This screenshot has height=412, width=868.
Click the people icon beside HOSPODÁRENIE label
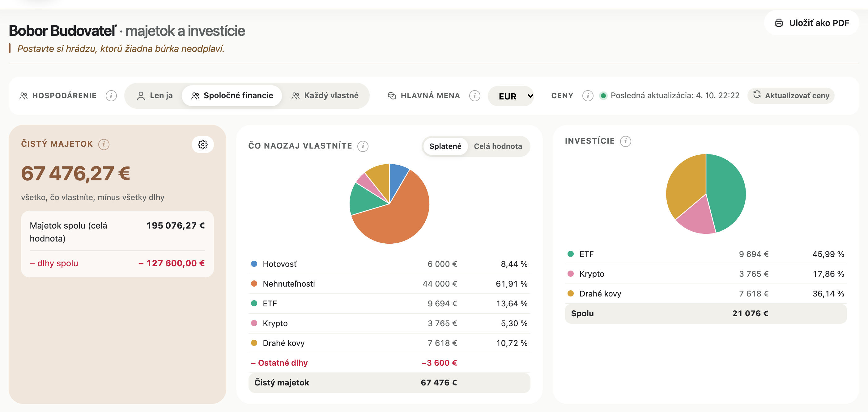23,96
